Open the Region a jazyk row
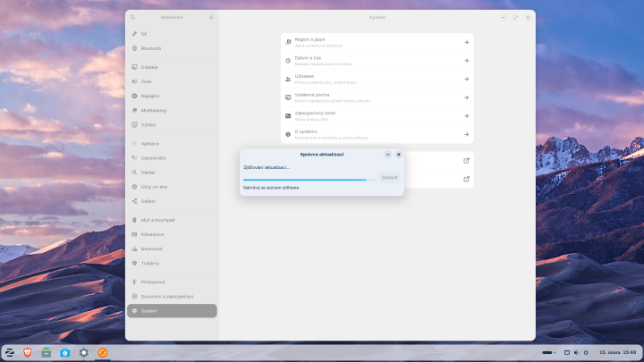 coord(377,42)
